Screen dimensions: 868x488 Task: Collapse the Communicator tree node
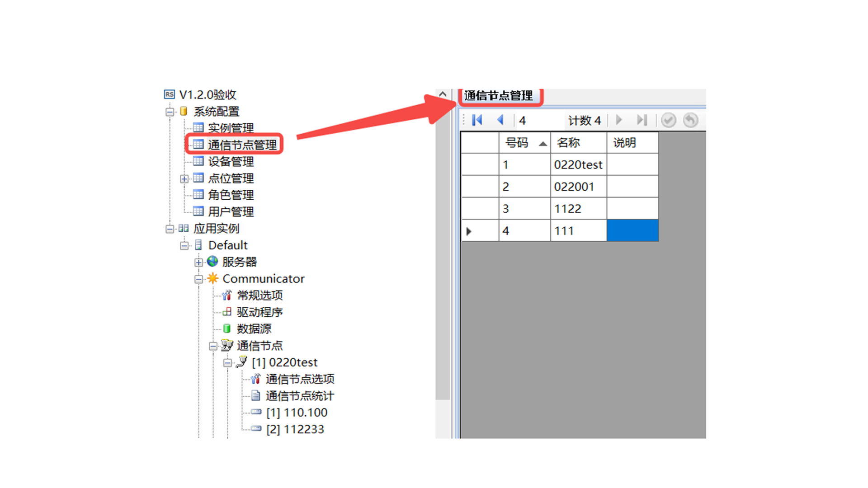198,279
